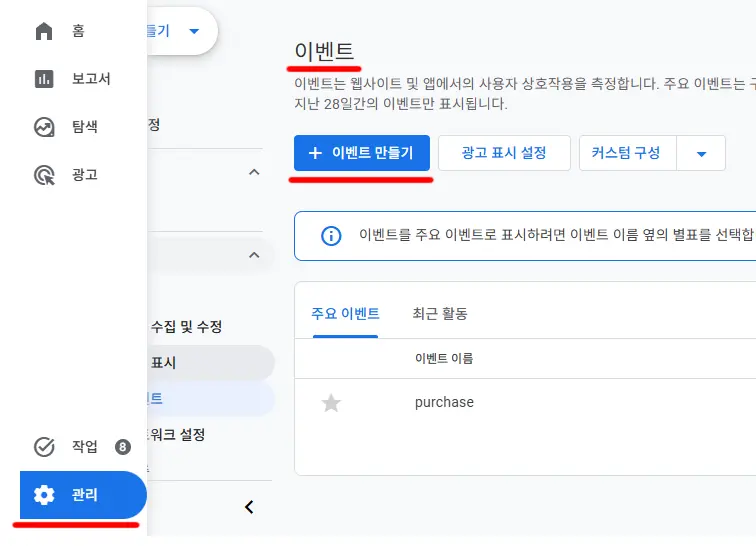
Task: Switch to the 주요 이벤트 tab
Action: (345, 314)
